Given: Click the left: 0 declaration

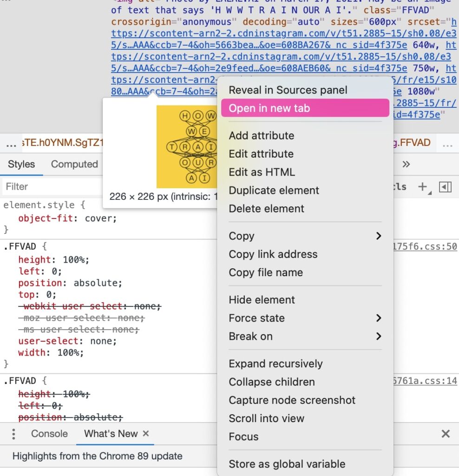Looking at the screenshot, I should 40,271.
